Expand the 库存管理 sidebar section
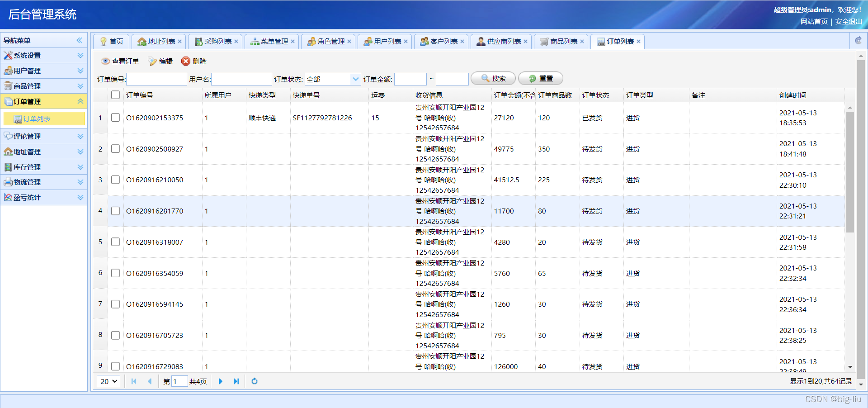This screenshot has height=408, width=868. (80, 167)
